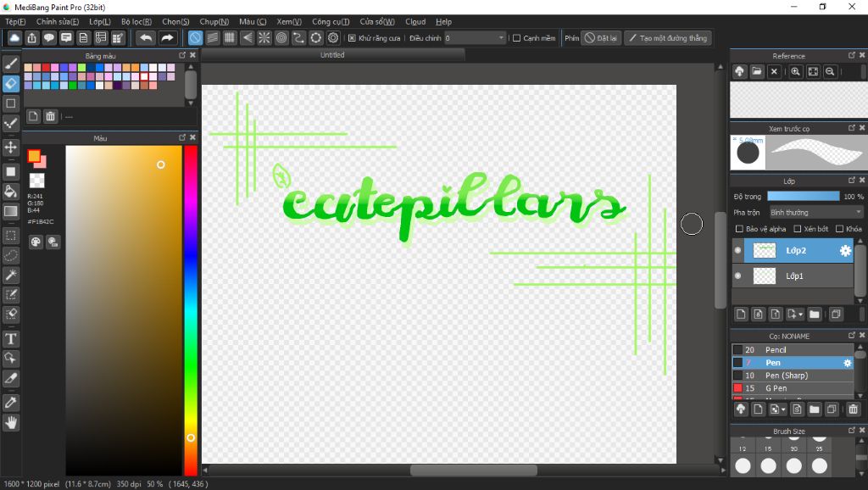This screenshot has height=490, width=868.
Task: Undock the Màu color panel
Action: point(182,137)
